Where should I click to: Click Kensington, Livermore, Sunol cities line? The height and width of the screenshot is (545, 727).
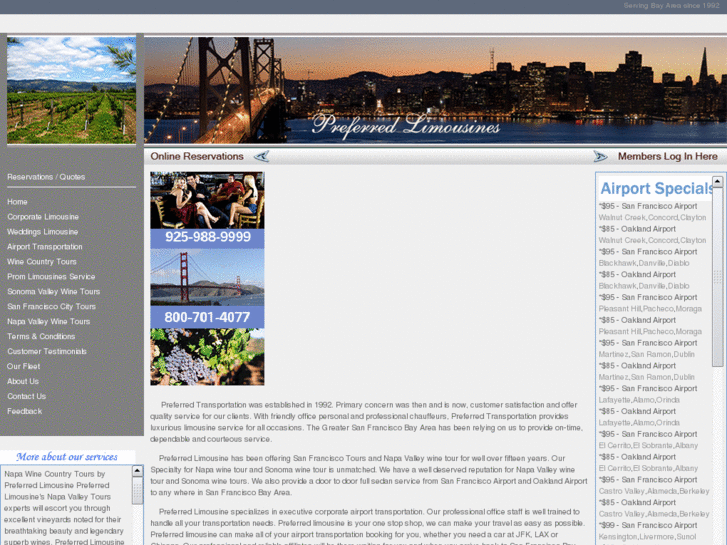647,537
